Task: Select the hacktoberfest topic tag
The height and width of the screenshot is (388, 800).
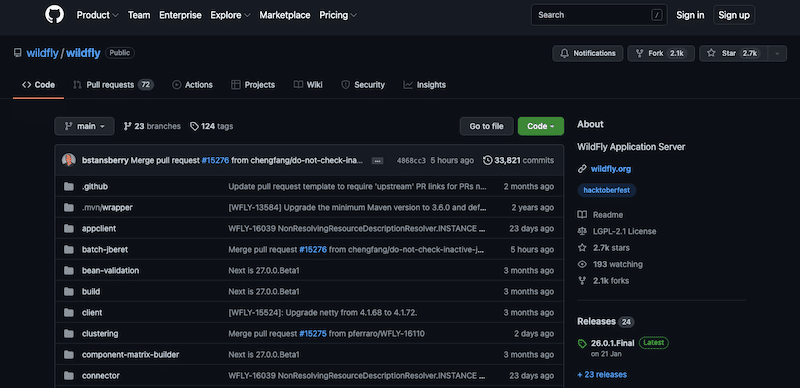Action: tap(607, 190)
